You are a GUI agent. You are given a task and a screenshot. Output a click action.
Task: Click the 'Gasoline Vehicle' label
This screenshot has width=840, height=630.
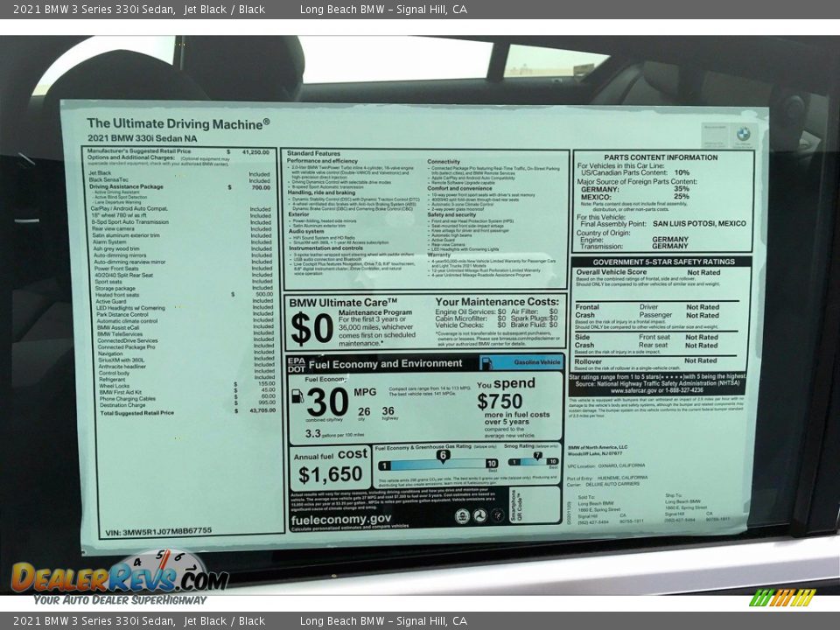(x=536, y=362)
